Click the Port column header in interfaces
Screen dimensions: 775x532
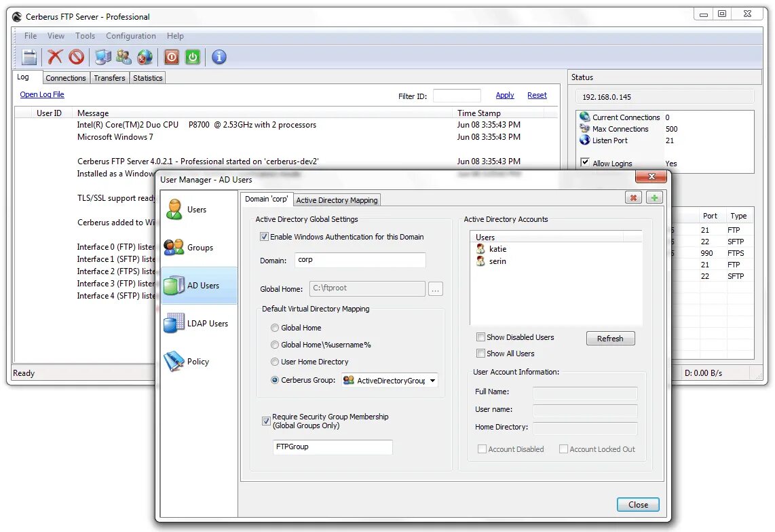click(710, 216)
